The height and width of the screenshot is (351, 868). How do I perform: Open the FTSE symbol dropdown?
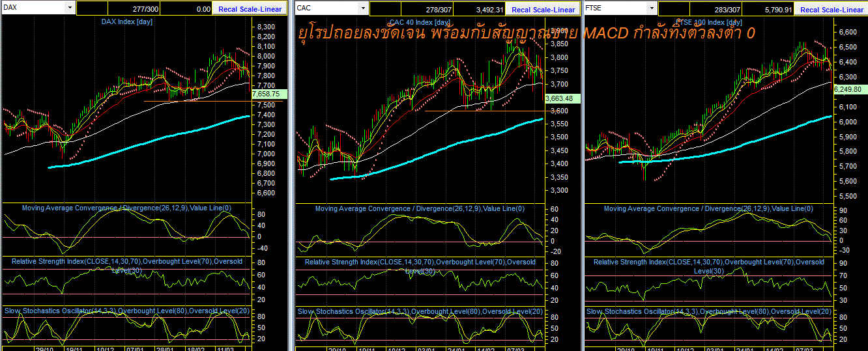[x=650, y=8]
